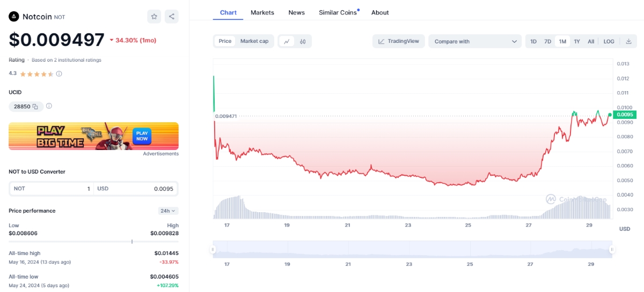Download chart data with download icon

tap(628, 41)
